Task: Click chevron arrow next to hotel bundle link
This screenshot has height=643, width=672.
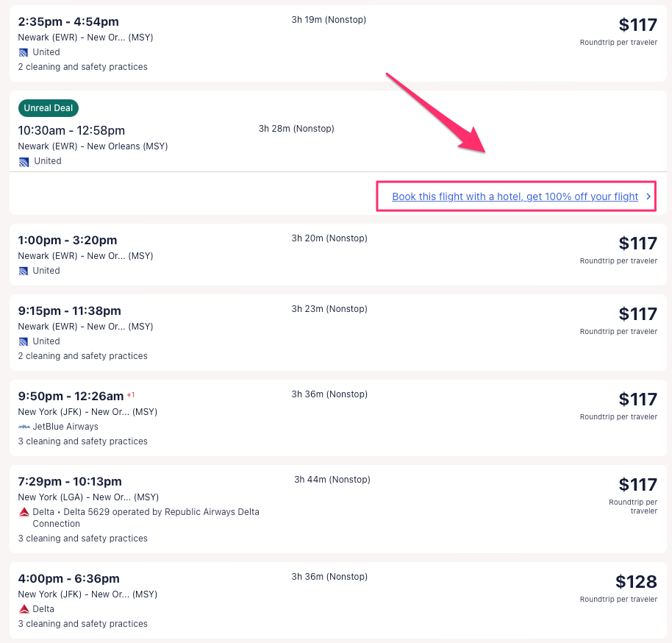Action: (x=648, y=196)
